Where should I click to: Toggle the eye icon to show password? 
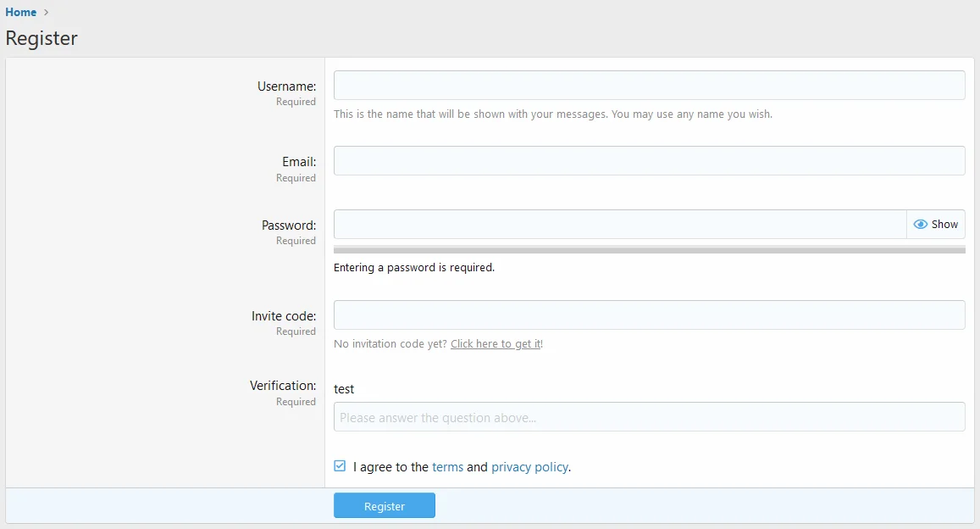coord(921,225)
